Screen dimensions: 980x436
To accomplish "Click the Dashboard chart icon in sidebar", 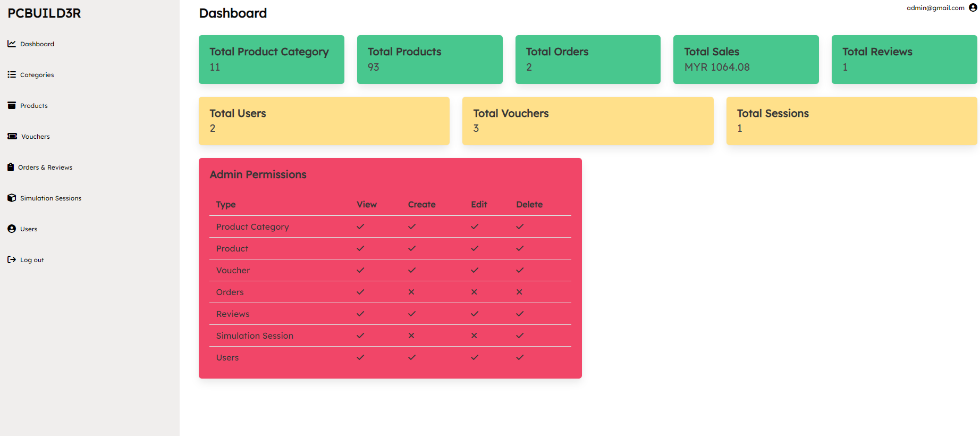I will point(12,44).
